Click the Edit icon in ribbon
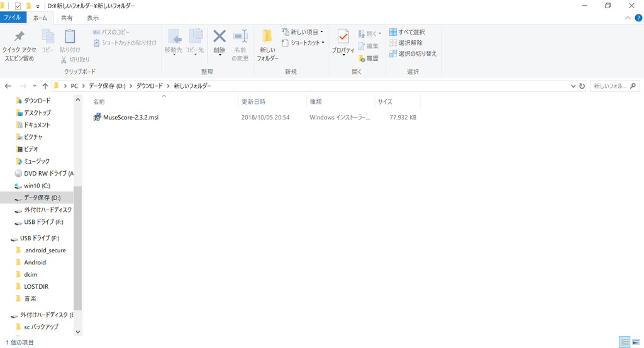 362,46
